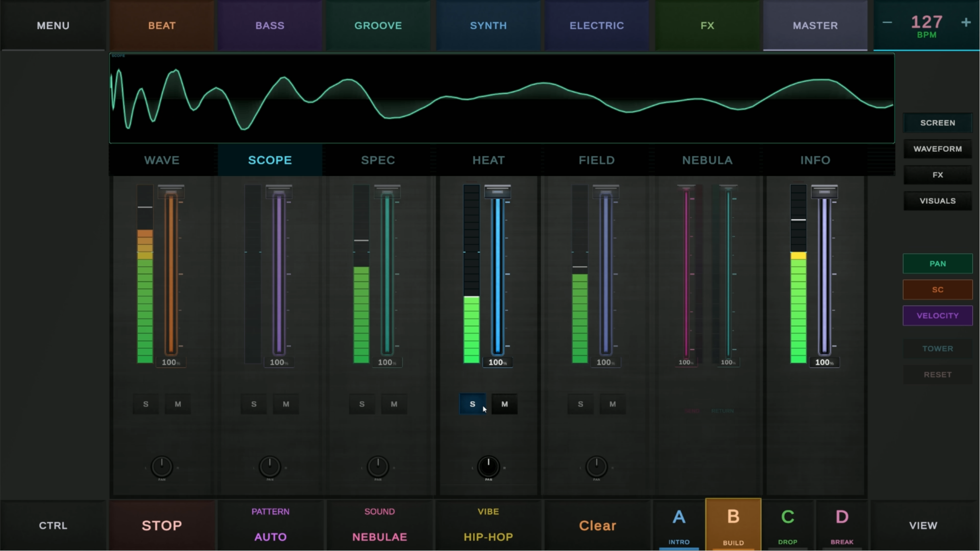
Task: Click the bright blue volume fader handle
Action: coord(498,191)
